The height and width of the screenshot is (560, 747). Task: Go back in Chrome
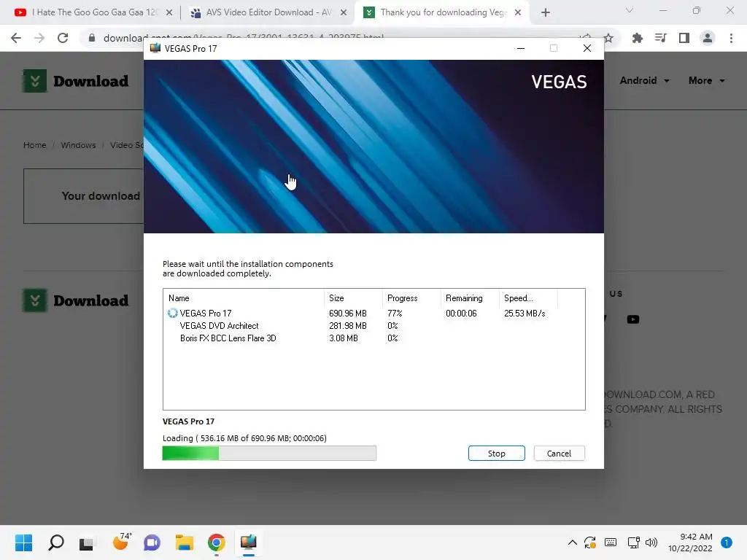[16, 38]
